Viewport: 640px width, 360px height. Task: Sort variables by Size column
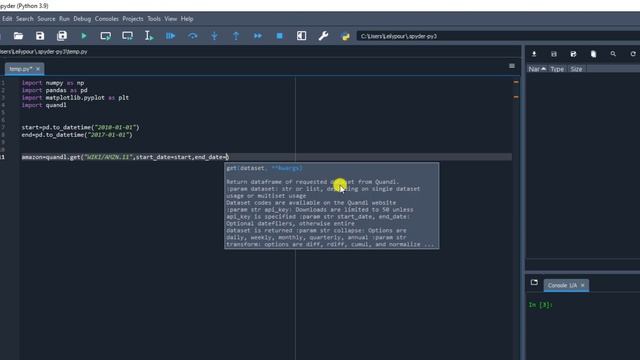click(x=576, y=69)
